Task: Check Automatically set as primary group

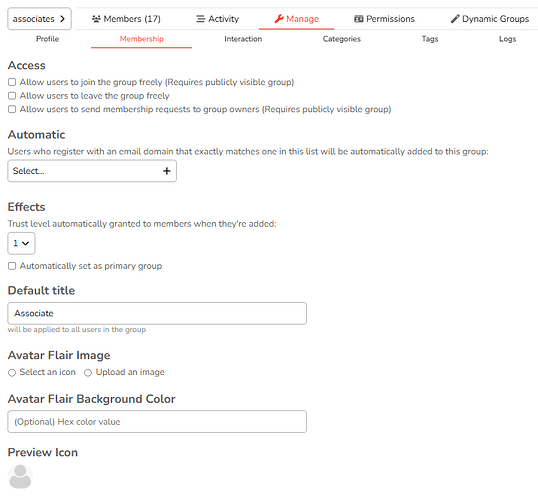Action: 12,266
